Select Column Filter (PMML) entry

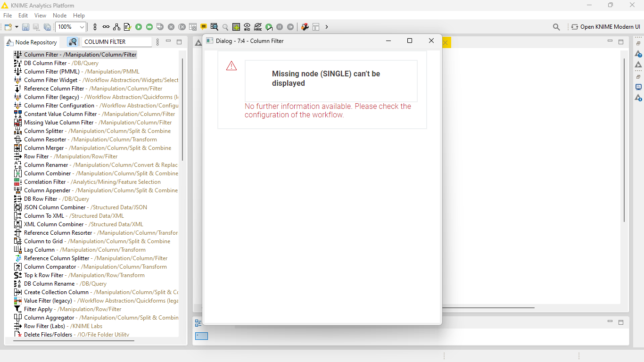[x=77, y=72]
